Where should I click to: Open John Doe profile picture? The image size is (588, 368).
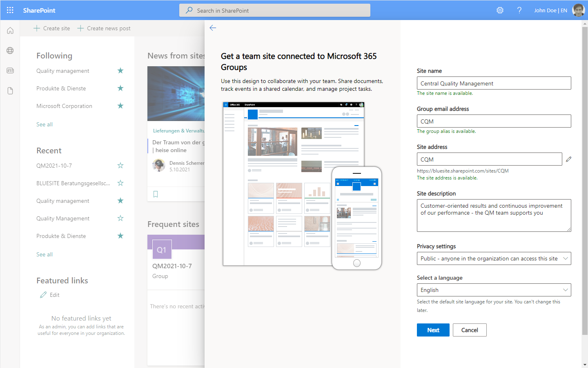[x=579, y=10]
